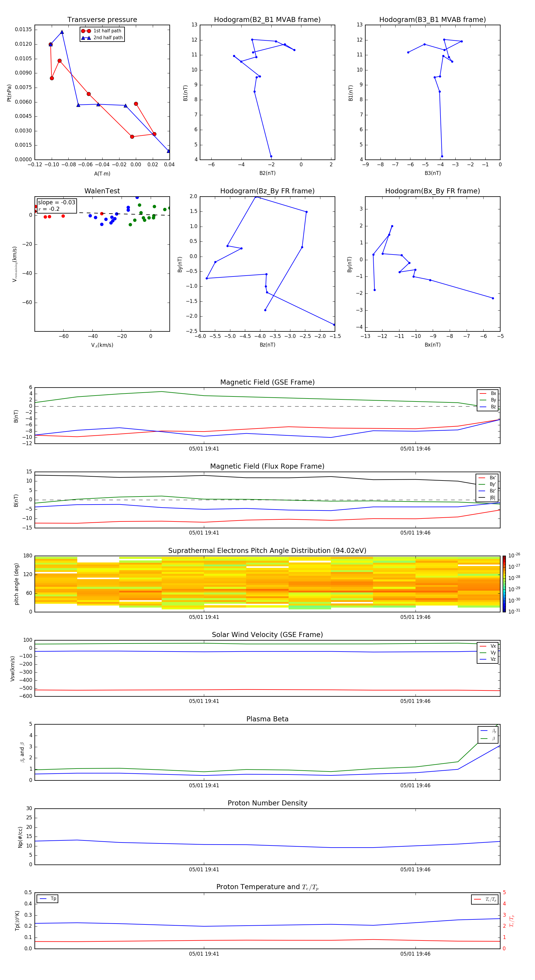Select the "1st half path" legend entry
Viewport: 535px width, 980px height.
(102, 31)
